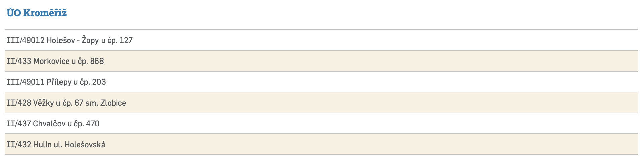Click the house number 470 text
The width and height of the screenshot is (644, 162).
pyautogui.click(x=93, y=124)
